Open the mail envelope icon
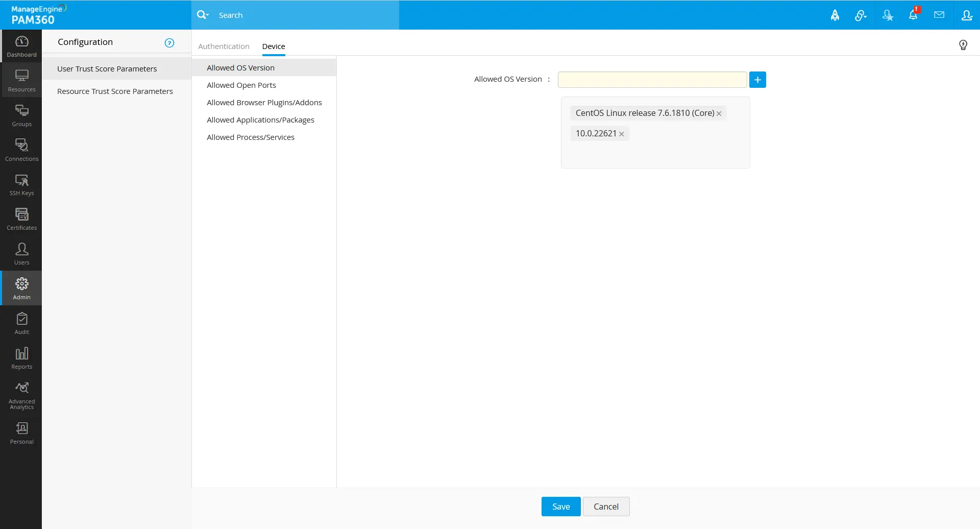 [x=939, y=15]
